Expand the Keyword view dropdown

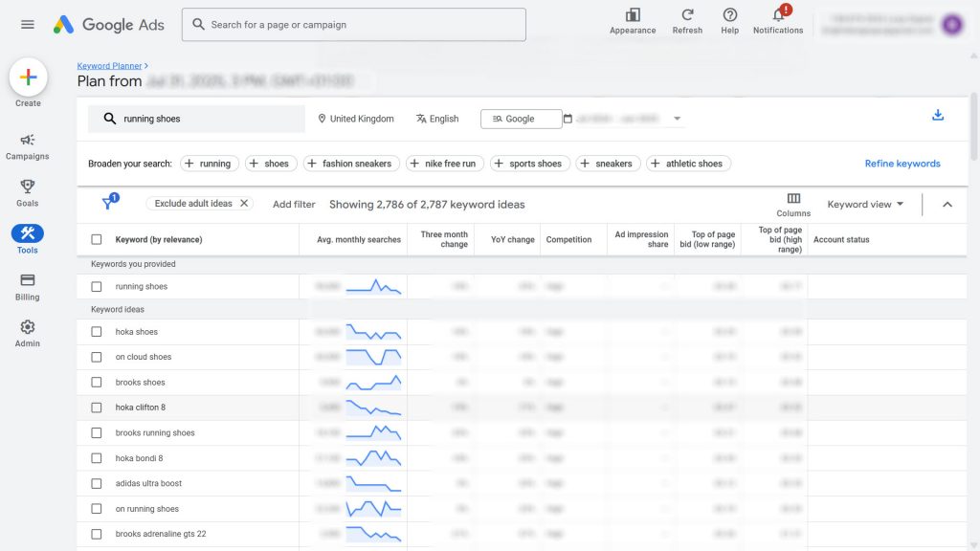[x=865, y=204]
